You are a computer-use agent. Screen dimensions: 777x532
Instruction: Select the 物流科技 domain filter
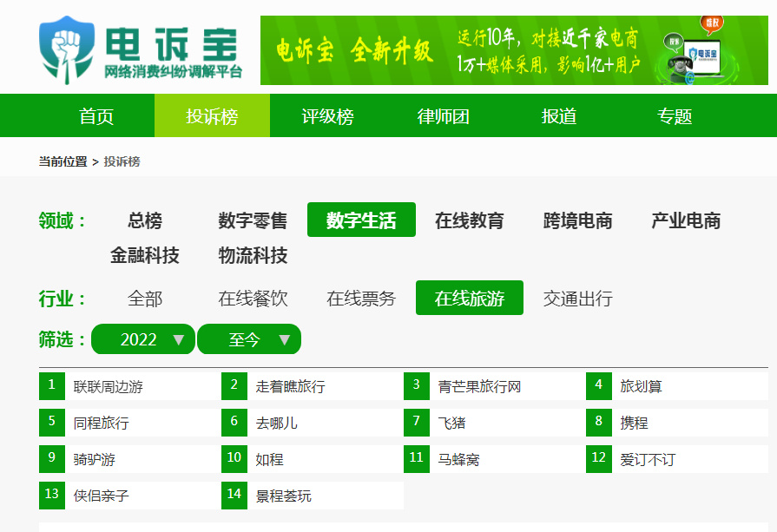253,255
